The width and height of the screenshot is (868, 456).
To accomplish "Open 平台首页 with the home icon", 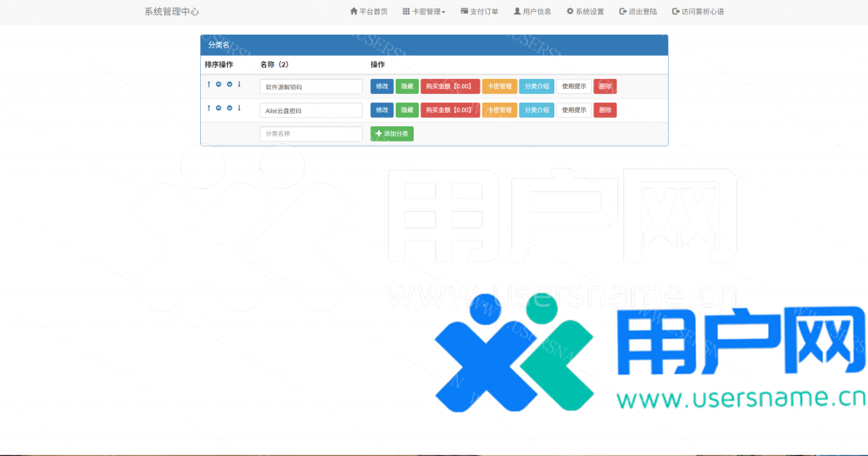I will (369, 12).
